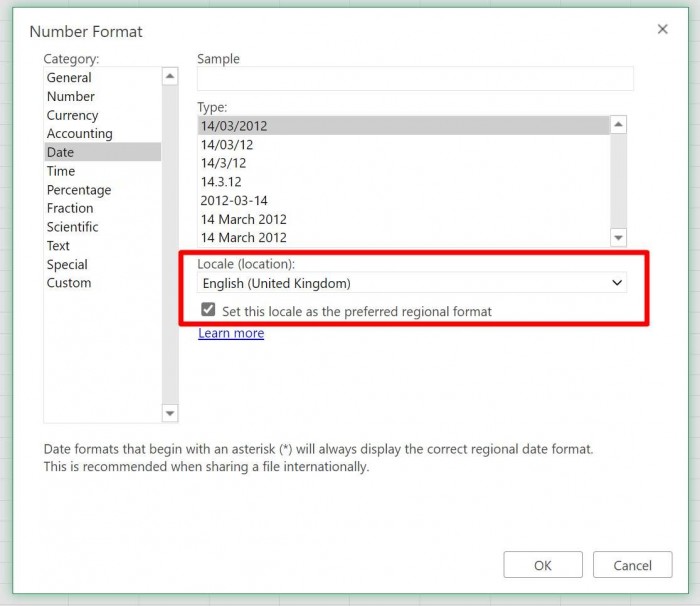Choose the Time category
The image size is (700, 606).
61,171
